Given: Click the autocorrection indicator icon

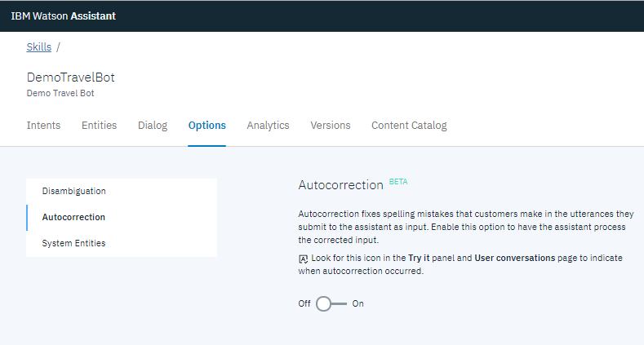Looking at the screenshot, I should tap(303, 259).
